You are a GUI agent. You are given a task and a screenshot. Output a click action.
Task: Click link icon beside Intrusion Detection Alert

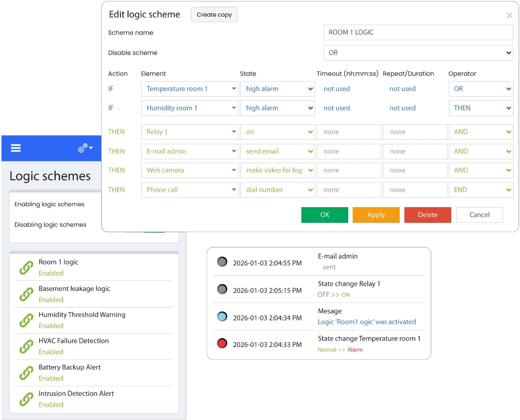pyautogui.click(x=26, y=399)
